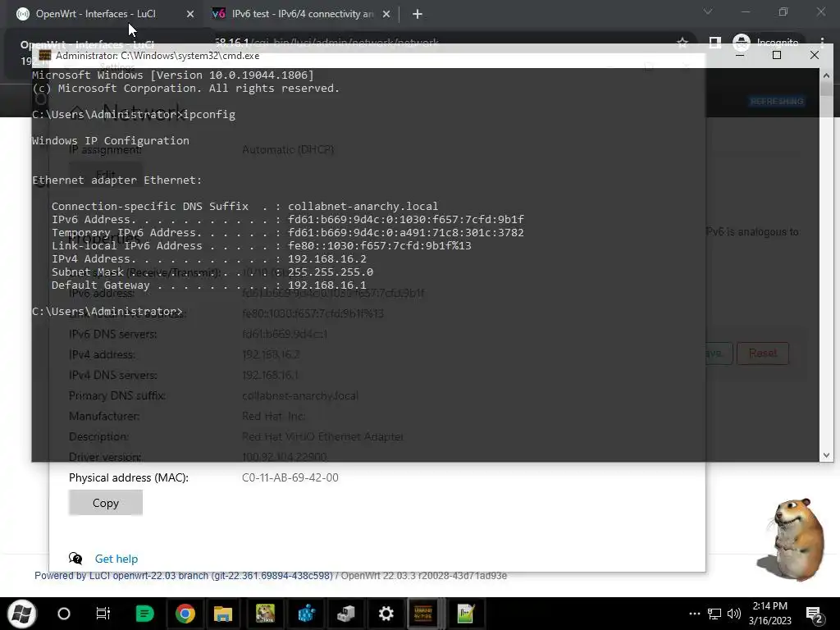Switch to the IPv6 test browser tab
The width and height of the screenshot is (840, 630).
(x=300, y=14)
